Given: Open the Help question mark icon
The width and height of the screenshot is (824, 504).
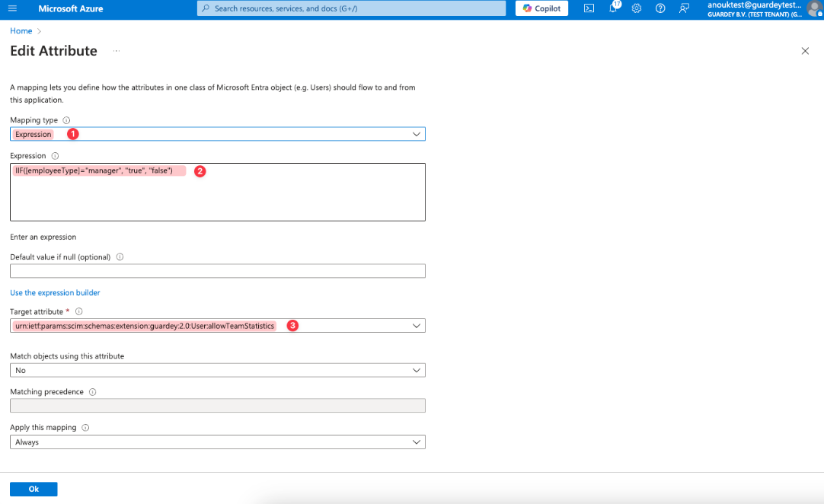Looking at the screenshot, I should tap(660, 8).
